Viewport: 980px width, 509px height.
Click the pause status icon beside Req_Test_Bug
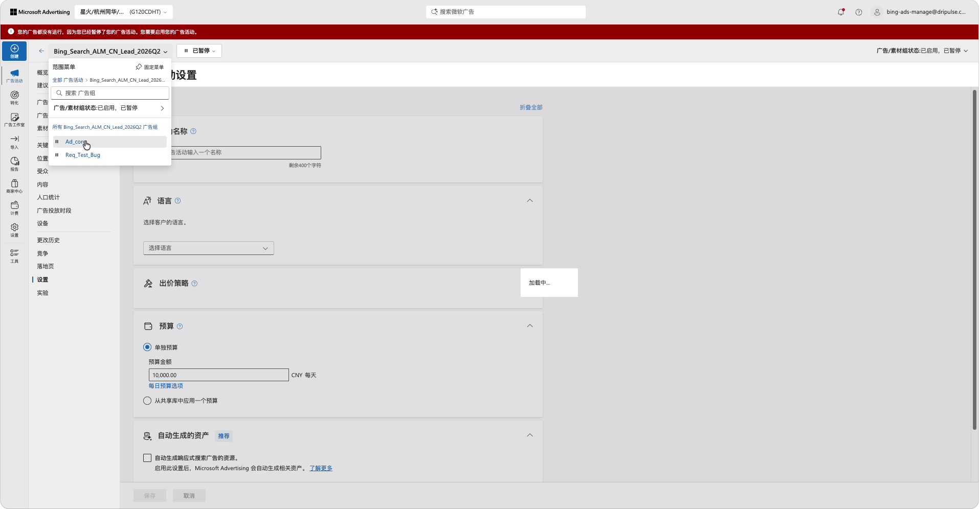(57, 155)
